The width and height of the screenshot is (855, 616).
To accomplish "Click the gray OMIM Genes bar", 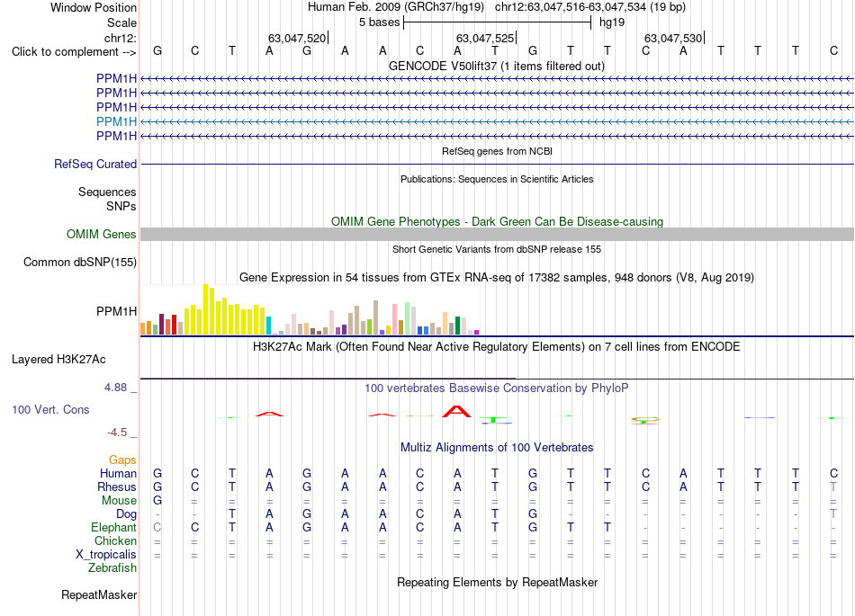I will (497, 235).
